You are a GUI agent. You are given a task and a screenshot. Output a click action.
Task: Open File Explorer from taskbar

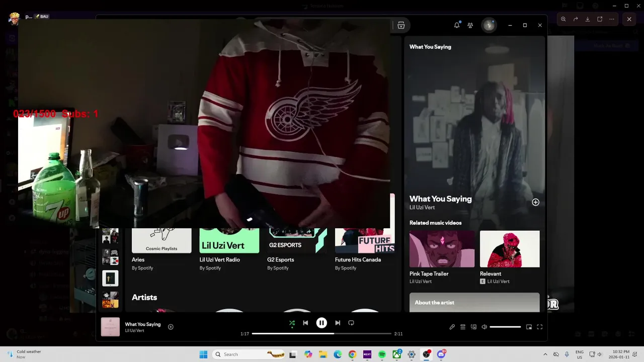point(323,354)
